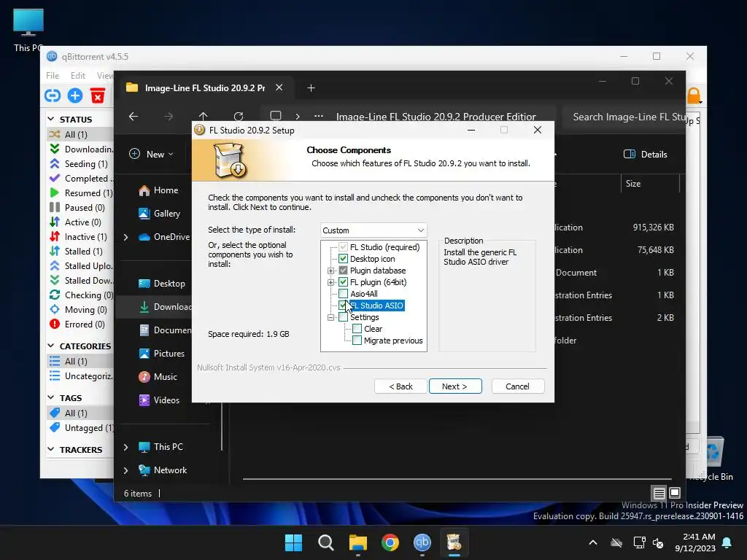Toggle Plugin database checkbox
747x560 pixels.
[x=343, y=271]
